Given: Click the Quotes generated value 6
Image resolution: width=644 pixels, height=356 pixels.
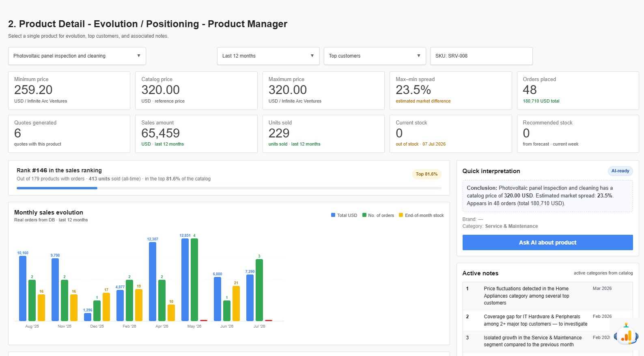Looking at the screenshot, I should (17, 133).
